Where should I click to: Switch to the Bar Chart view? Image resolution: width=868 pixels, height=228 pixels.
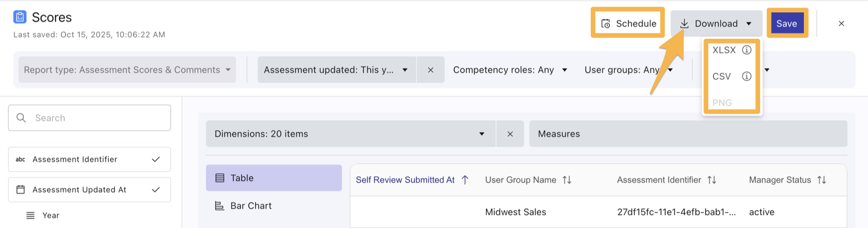251,206
